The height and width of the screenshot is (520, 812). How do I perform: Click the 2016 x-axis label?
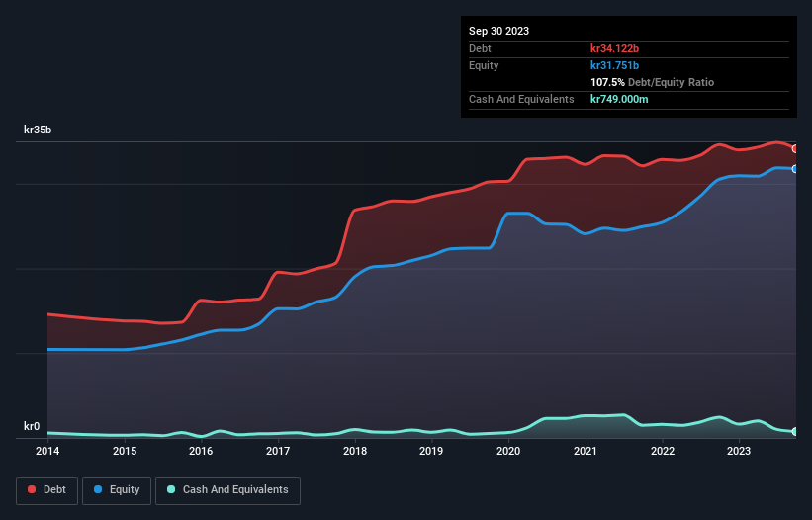tap(201, 451)
